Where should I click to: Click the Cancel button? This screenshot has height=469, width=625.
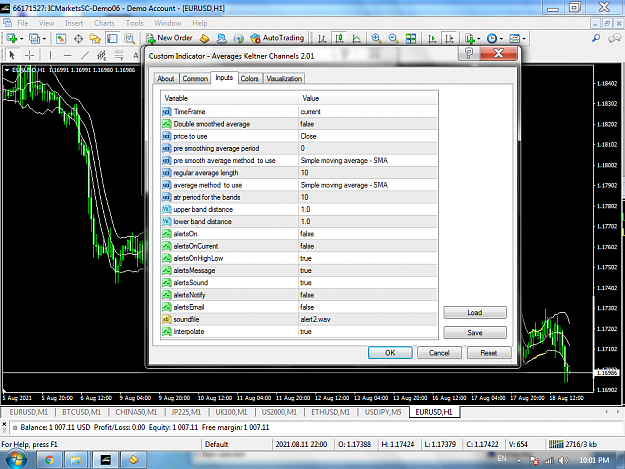[x=439, y=353]
